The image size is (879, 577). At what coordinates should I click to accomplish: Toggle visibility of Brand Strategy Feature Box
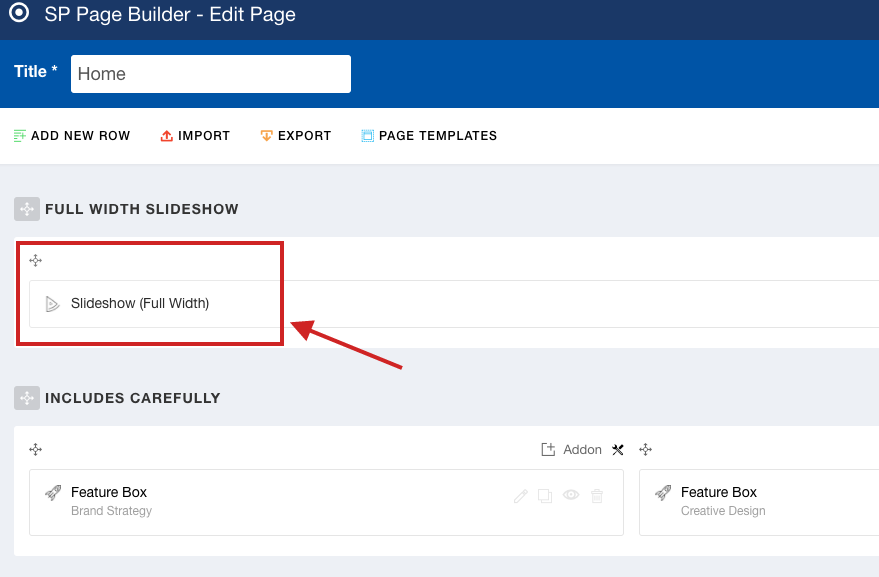[571, 495]
